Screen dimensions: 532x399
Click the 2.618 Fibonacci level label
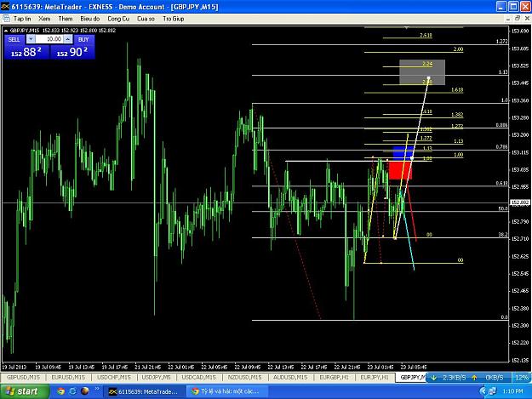point(426,35)
